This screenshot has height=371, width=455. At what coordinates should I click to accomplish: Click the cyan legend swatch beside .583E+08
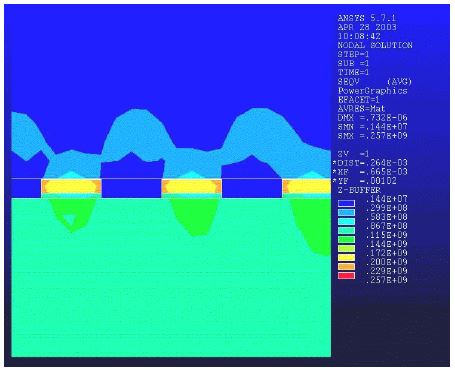pyautogui.click(x=346, y=221)
